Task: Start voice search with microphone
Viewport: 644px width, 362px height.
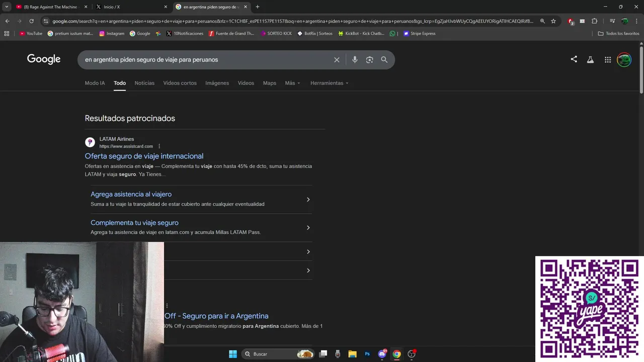Action: pos(355,60)
